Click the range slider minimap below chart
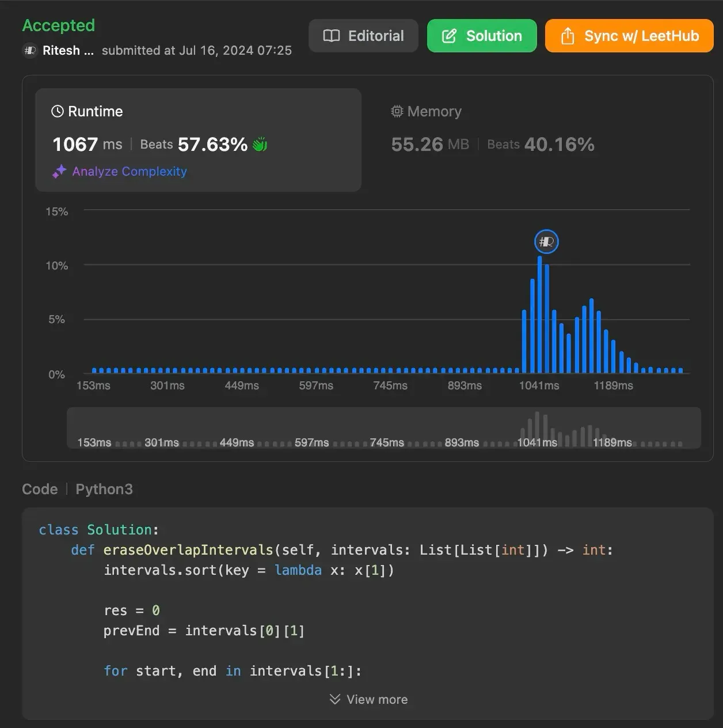 [383, 428]
